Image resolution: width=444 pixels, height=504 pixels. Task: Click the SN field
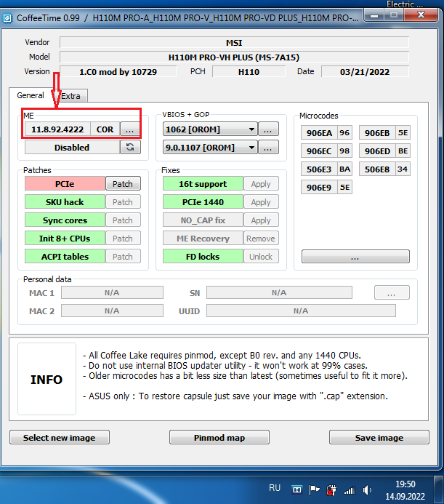(x=279, y=292)
